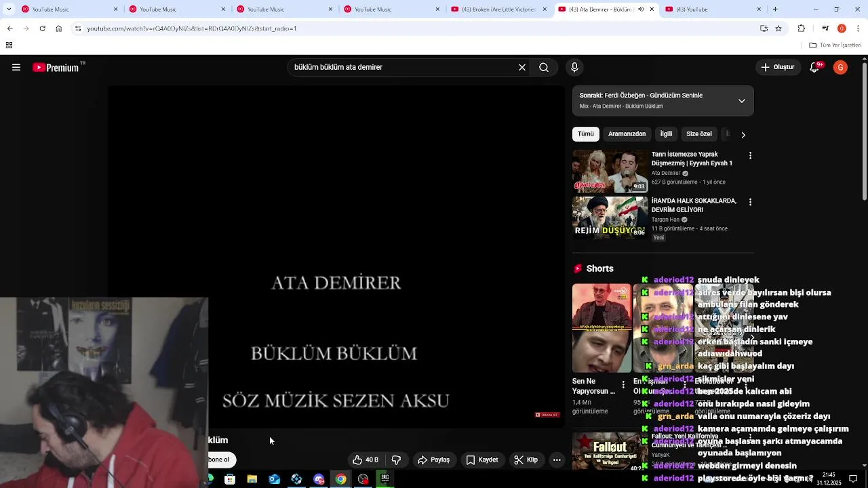Screen dimensions: 868x488
Task: Install or cast page icon in address bar
Action: pyautogui.click(x=764, y=28)
